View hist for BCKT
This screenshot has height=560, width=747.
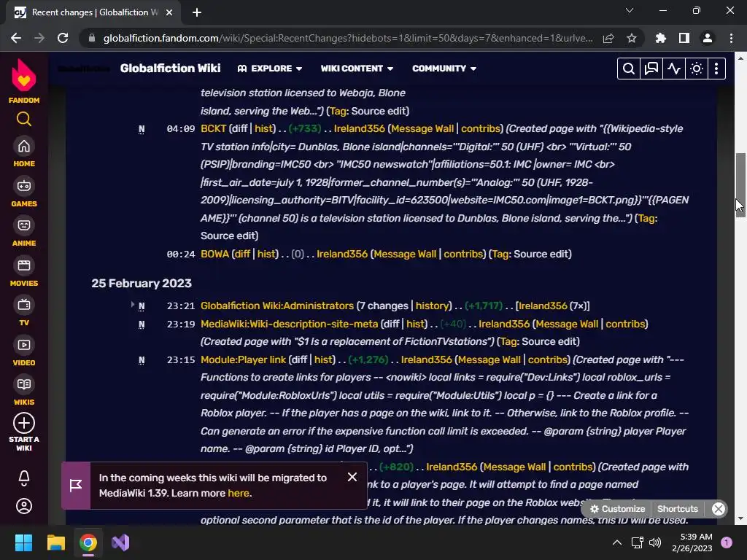tap(264, 128)
